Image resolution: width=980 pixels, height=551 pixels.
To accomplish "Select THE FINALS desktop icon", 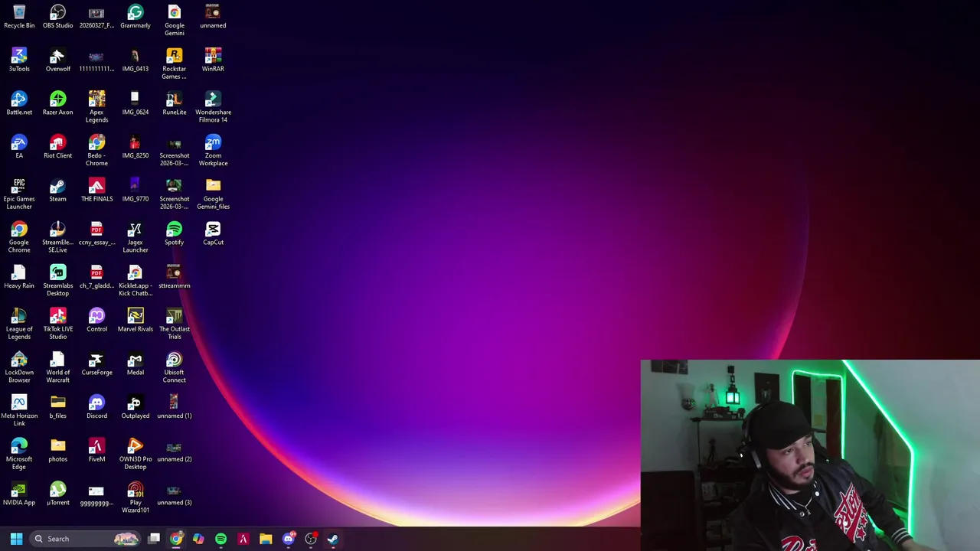I will 96,191.
